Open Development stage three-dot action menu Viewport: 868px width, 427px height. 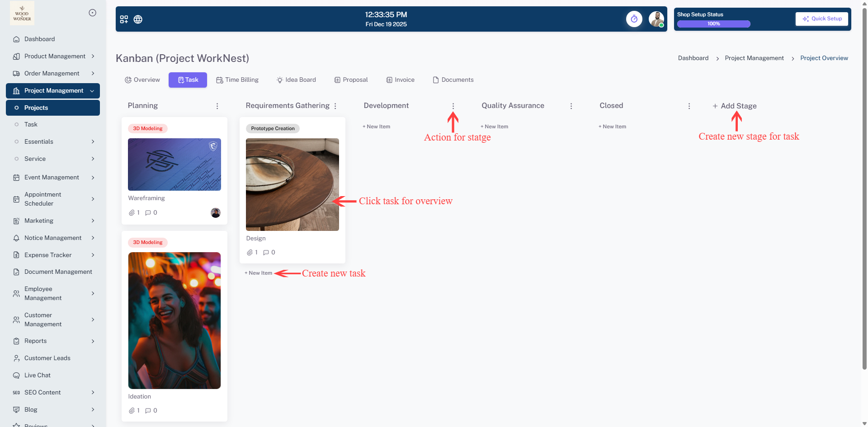[453, 106]
